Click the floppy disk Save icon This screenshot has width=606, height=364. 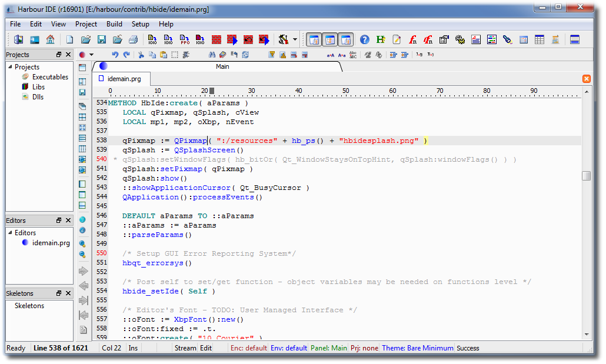(102, 40)
